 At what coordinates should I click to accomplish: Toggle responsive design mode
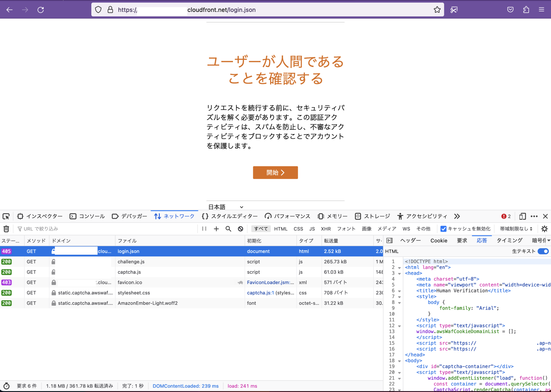tap(522, 216)
